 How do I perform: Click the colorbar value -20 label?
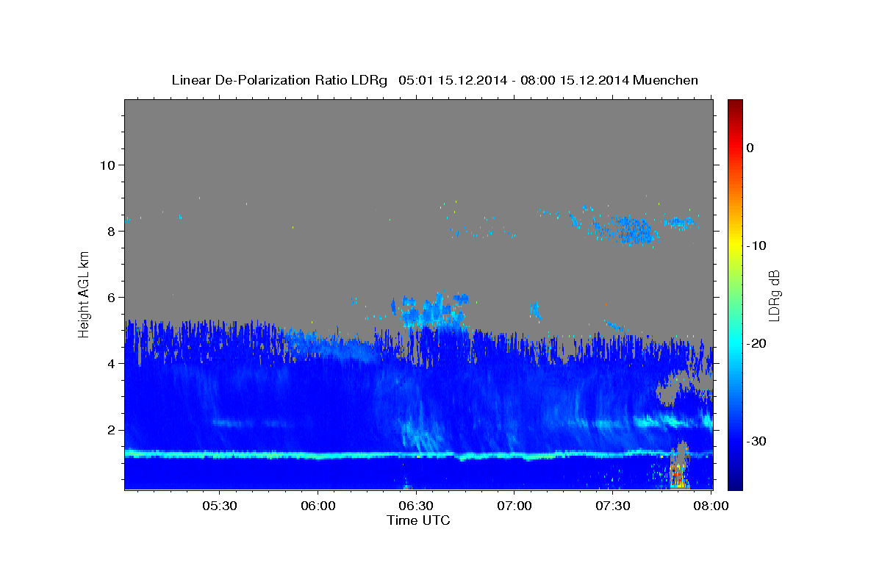coord(756,343)
